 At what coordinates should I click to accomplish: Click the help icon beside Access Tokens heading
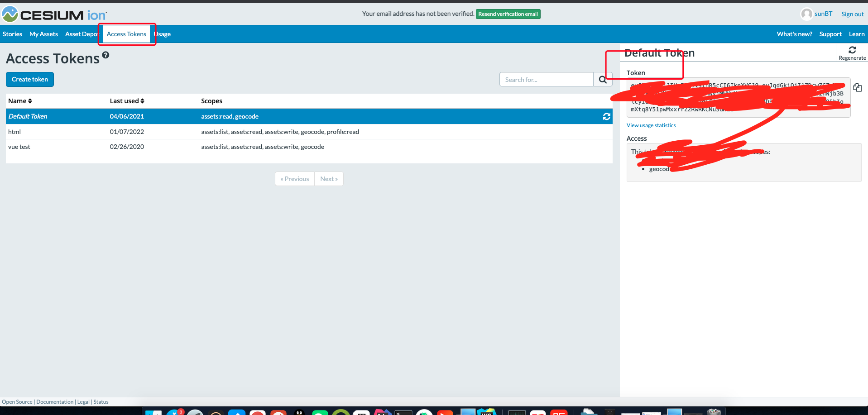click(x=106, y=55)
